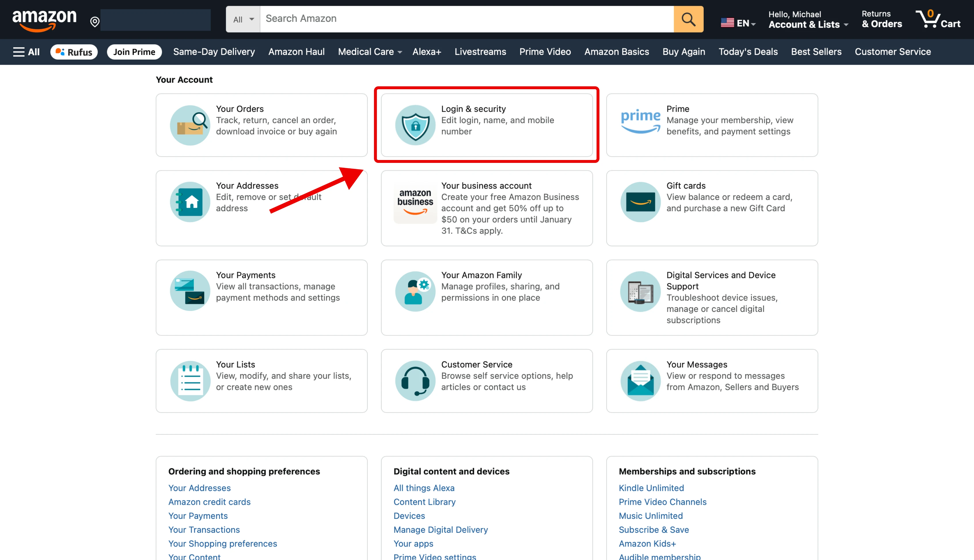Click the Gift cards icon
Screen dimensions: 974x560
(x=641, y=202)
